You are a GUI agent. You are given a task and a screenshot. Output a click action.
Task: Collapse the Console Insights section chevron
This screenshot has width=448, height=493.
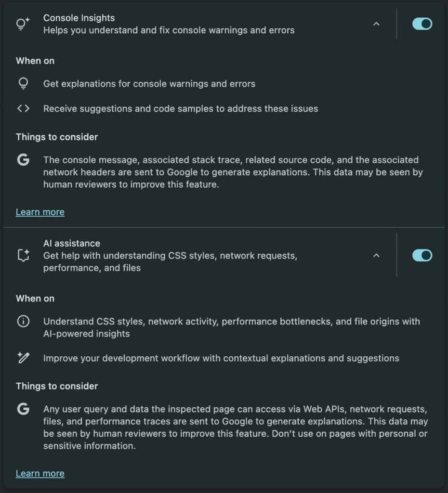(x=376, y=24)
